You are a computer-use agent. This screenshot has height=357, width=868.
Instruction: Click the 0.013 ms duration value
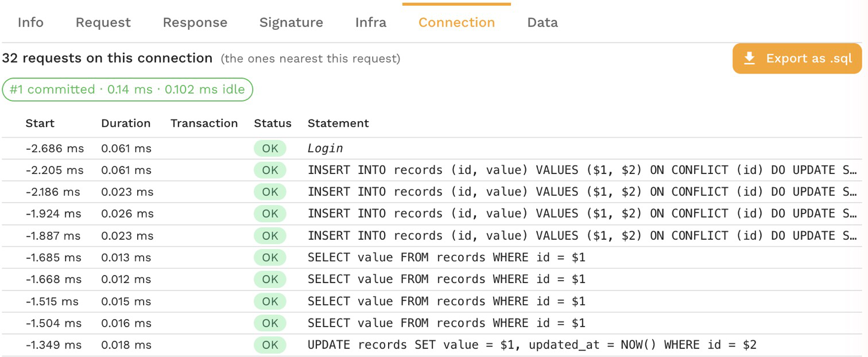click(126, 258)
